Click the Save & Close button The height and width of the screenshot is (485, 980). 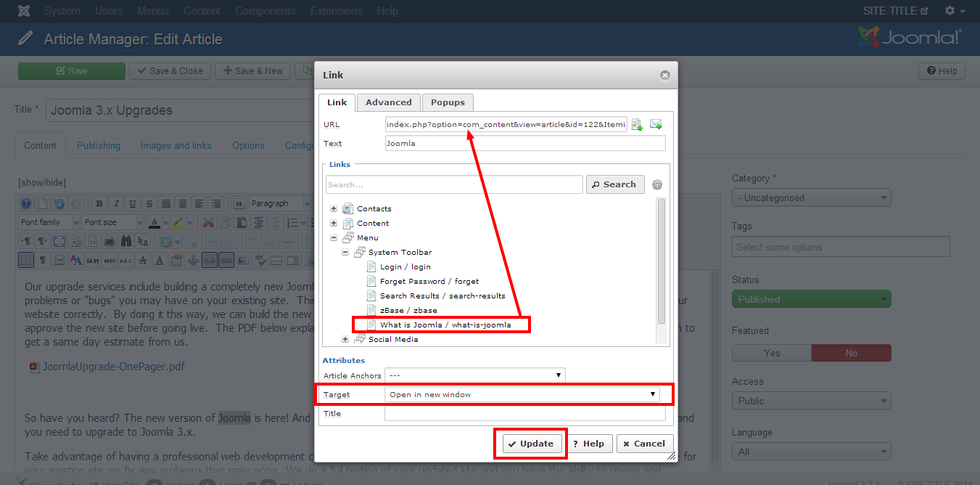[170, 70]
